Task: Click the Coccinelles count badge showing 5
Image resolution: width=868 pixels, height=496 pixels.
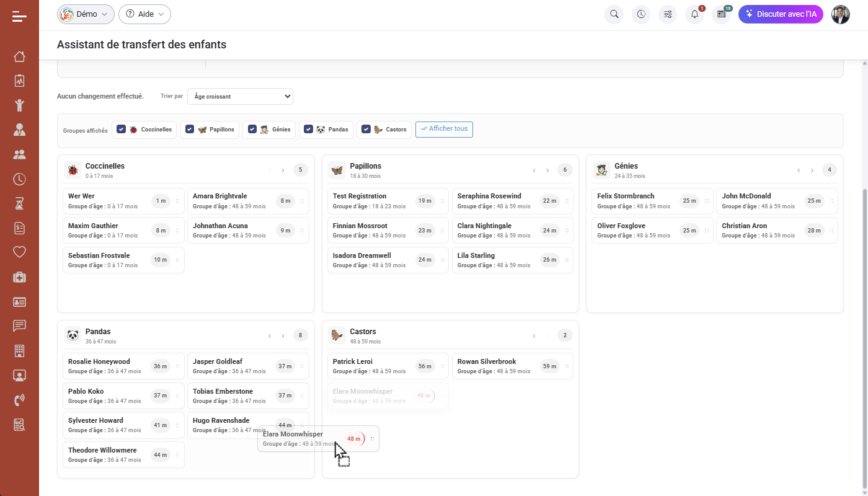Action: pos(300,170)
